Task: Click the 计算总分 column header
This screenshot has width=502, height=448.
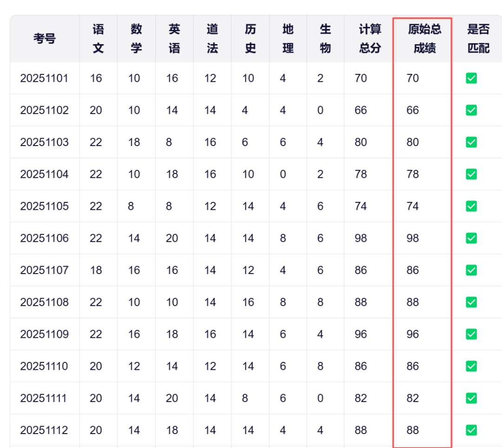Action: (x=370, y=39)
